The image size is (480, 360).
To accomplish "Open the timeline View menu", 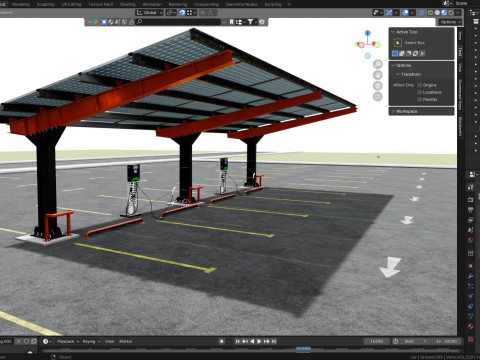I will coord(109,342).
